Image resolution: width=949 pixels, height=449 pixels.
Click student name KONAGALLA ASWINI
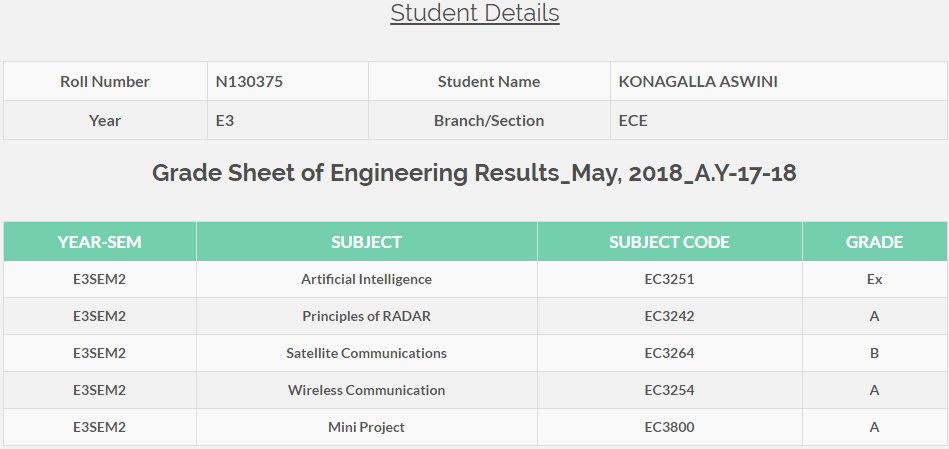698,81
